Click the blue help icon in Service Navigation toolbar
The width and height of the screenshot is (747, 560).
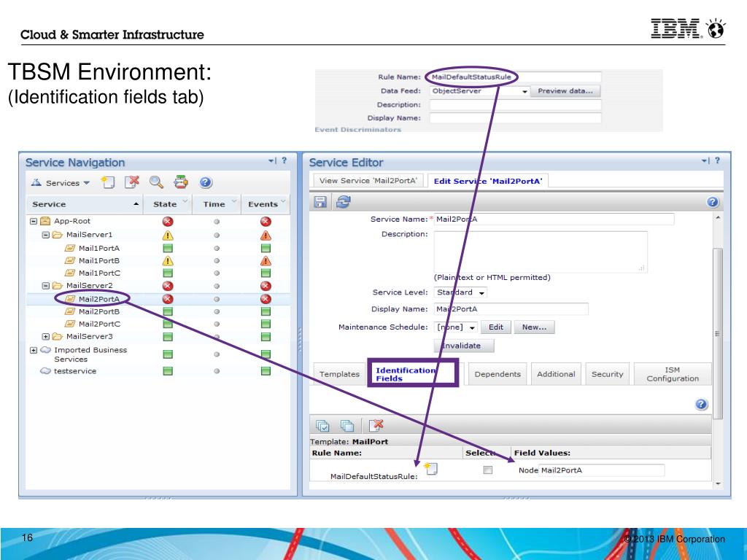(205, 182)
